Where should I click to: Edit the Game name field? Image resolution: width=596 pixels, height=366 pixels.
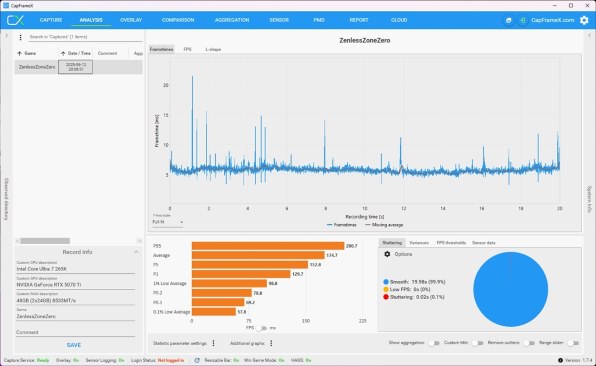click(75, 316)
